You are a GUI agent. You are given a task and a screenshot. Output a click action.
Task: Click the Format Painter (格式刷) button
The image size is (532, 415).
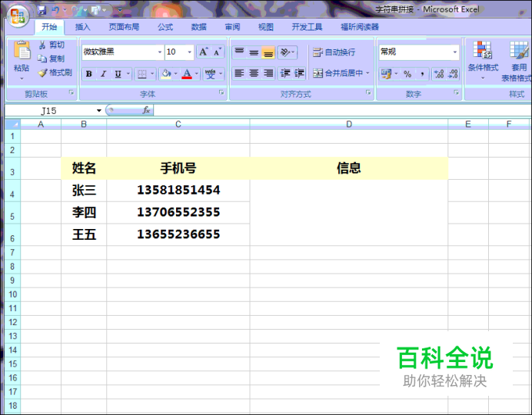(x=55, y=72)
